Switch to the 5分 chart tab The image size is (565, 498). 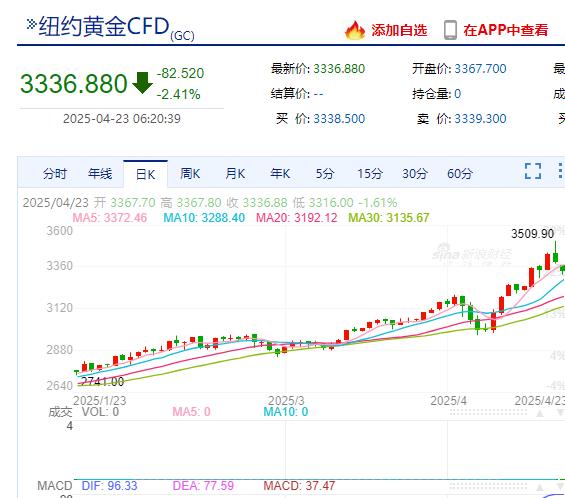[x=325, y=174]
